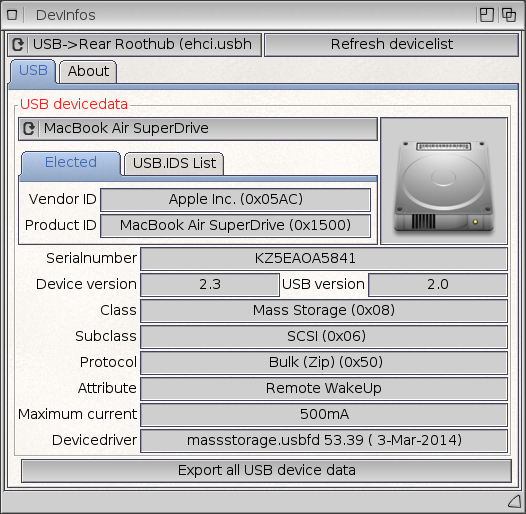Screen dimensions: 526x514
Task: Click the Maximum current value 500mA
Action: point(324,415)
